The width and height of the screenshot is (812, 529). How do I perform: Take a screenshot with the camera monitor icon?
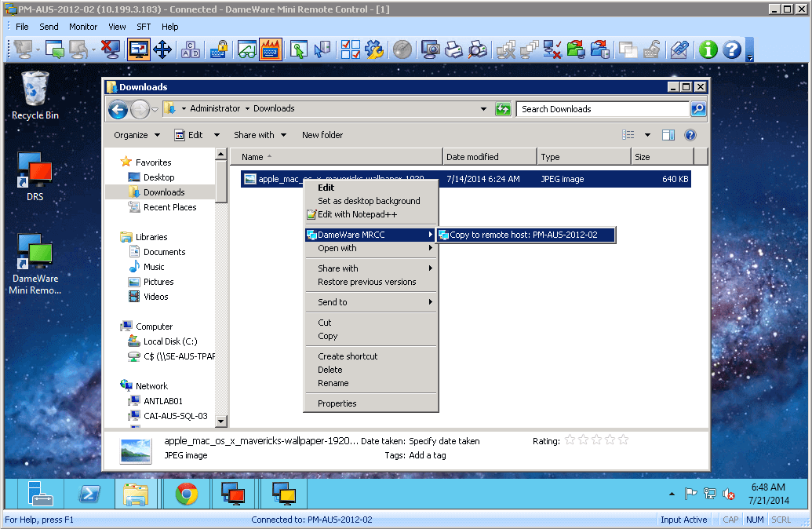pyautogui.click(x=430, y=49)
